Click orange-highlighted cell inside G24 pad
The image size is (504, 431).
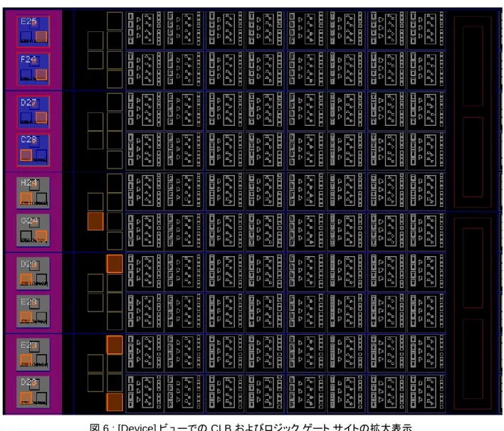41,235
